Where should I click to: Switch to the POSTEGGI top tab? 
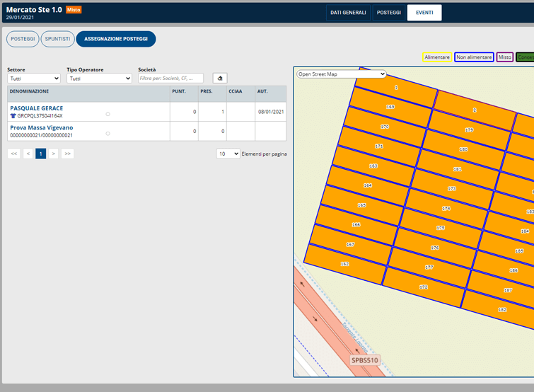[x=389, y=13]
